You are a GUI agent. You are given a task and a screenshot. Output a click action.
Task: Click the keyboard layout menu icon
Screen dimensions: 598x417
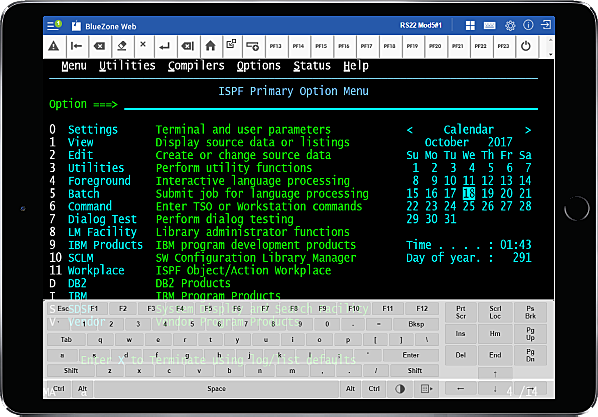pos(426,389)
